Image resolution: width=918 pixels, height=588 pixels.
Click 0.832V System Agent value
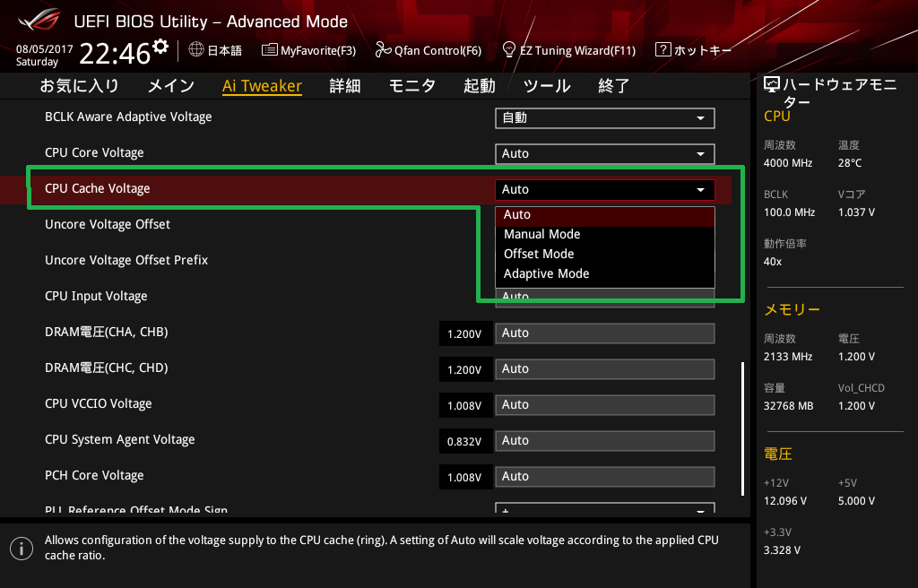tap(465, 441)
